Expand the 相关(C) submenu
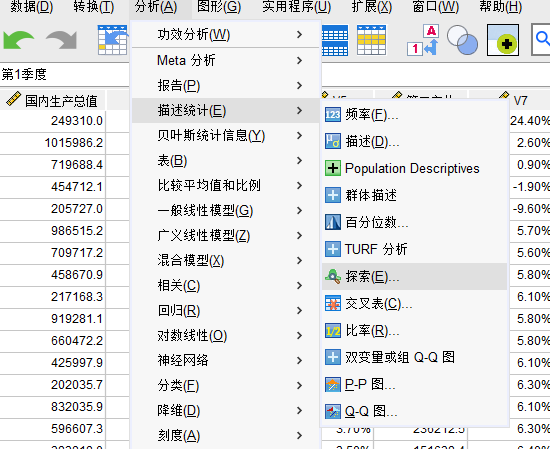This screenshot has height=449, width=550. point(226,286)
